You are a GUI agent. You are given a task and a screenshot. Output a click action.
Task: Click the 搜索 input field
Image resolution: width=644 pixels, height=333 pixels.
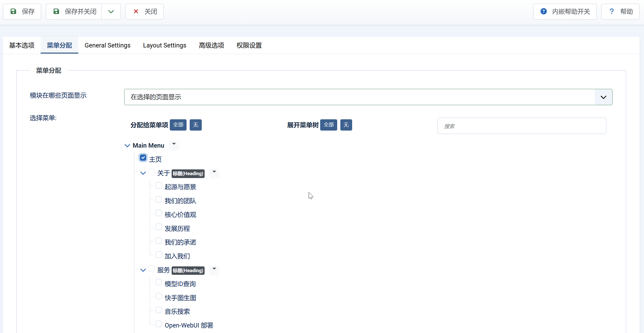point(522,126)
